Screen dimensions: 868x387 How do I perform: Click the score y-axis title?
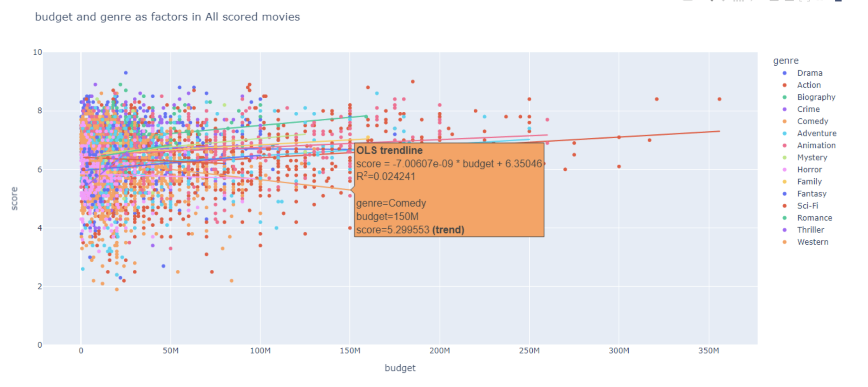(14, 198)
